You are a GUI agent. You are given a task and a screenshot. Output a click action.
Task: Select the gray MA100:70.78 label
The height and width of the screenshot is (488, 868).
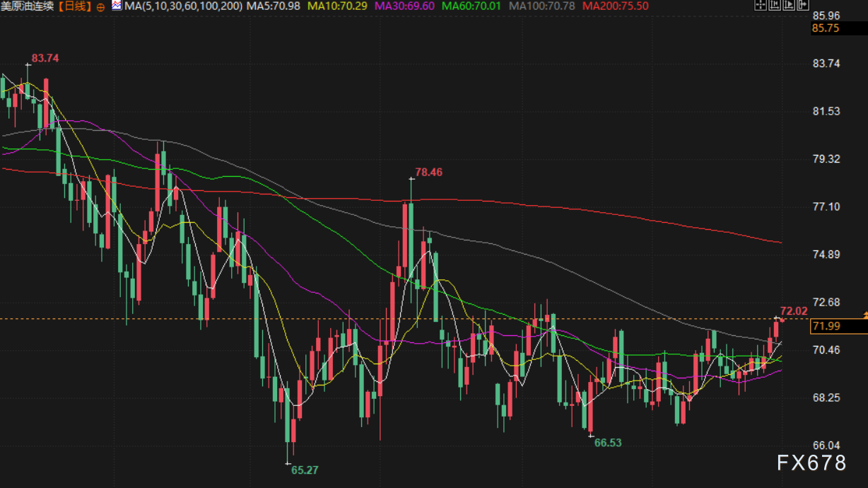(541, 6)
